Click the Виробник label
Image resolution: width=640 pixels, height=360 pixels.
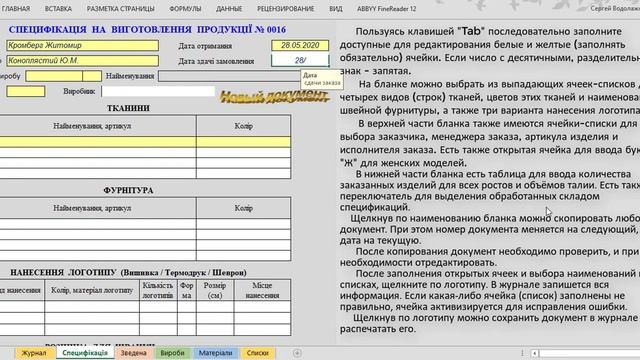(79, 91)
